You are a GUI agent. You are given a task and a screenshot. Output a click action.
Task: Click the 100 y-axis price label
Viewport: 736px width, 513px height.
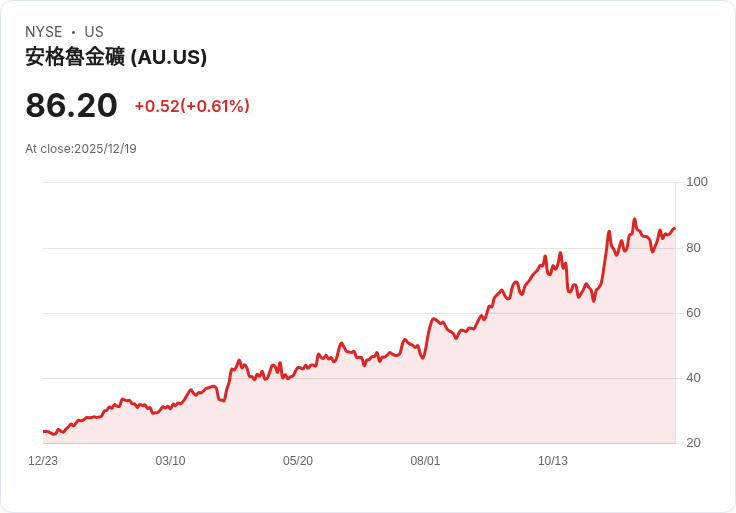tap(697, 182)
